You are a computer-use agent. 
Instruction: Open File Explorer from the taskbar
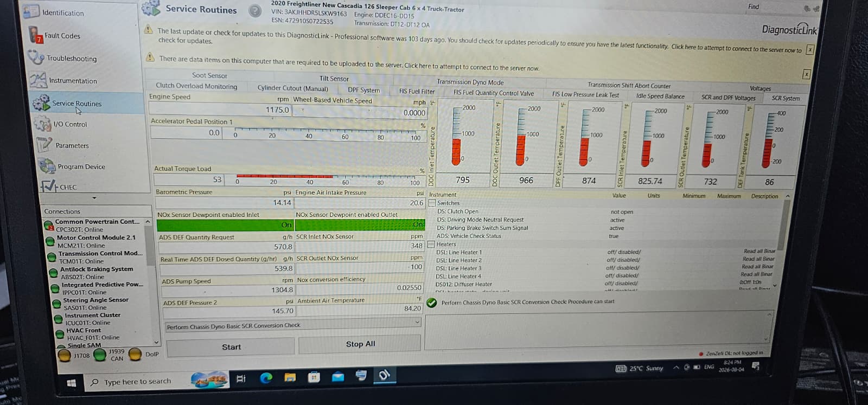pos(290,377)
